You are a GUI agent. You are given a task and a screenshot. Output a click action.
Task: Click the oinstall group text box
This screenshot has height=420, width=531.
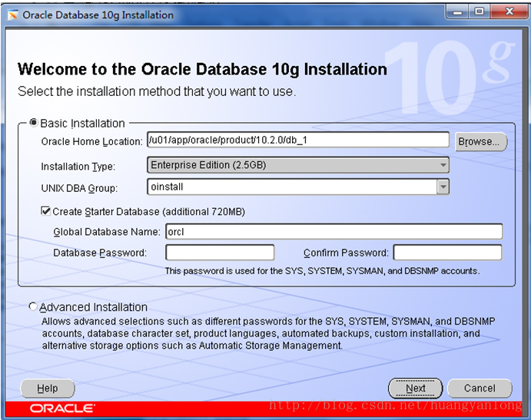coord(292,187)
